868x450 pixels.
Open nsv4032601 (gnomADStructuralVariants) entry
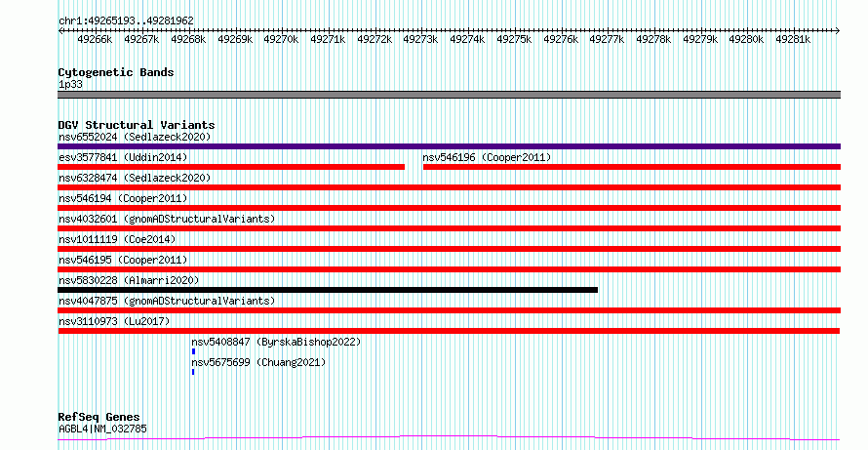tap(167, 219)
